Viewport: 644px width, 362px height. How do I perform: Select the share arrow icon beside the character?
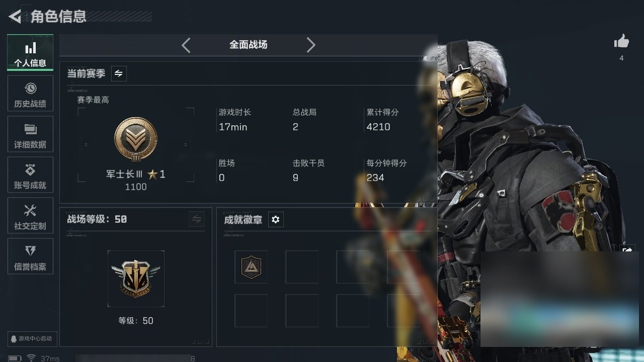[x=628, y=250]
